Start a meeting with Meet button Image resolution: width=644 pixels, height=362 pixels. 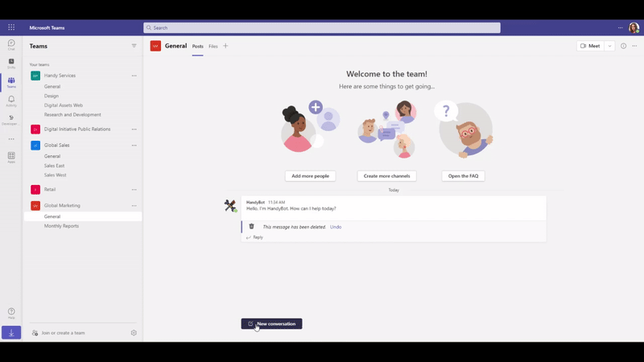tap(590, 46)
